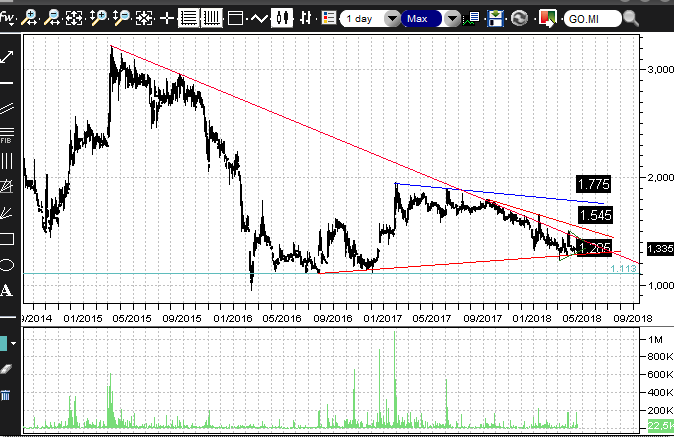Toggle the crosshair cursor

167,18
